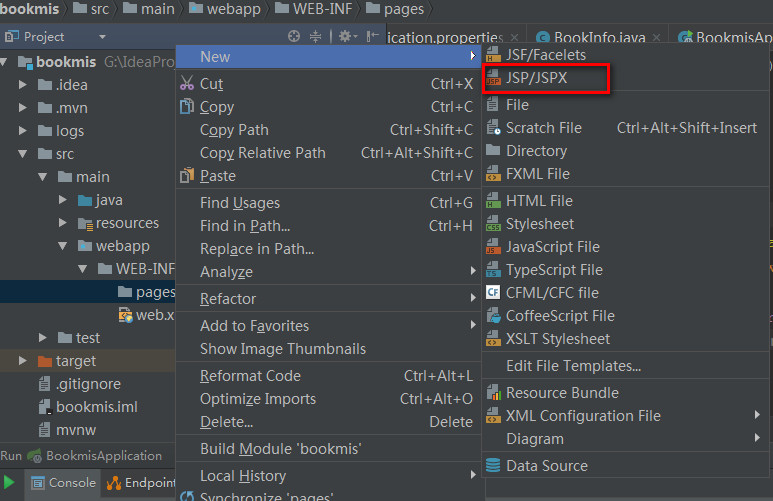Collapse the src folder
The image size is (773, 501).
[22, 153]
